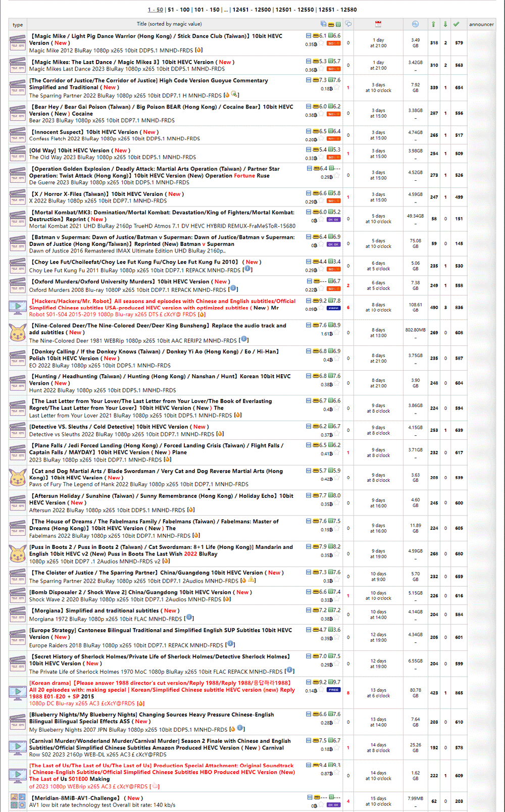This screenshot has height=812, width=505.
Task: Toggle bookmark star on Fabelmans row
Action: pyautogui.click(x=336, y=529)
